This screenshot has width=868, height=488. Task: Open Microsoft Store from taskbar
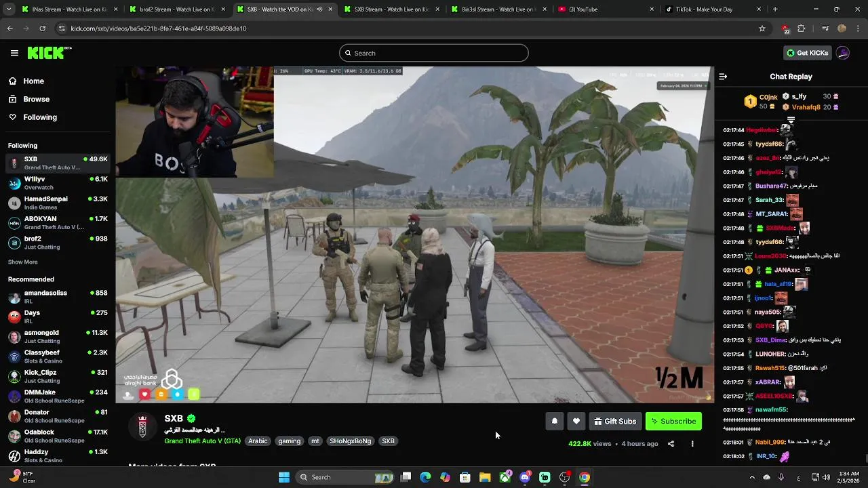(465, 477)
